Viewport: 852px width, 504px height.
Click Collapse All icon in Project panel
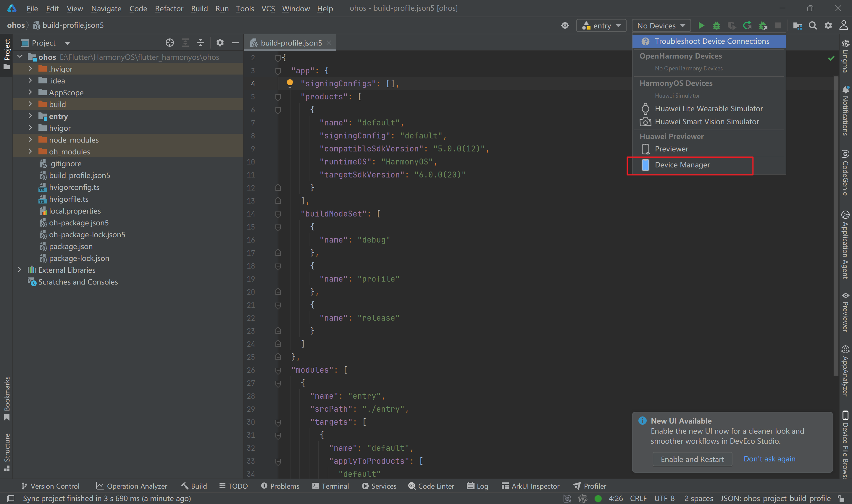pos(201,43)
